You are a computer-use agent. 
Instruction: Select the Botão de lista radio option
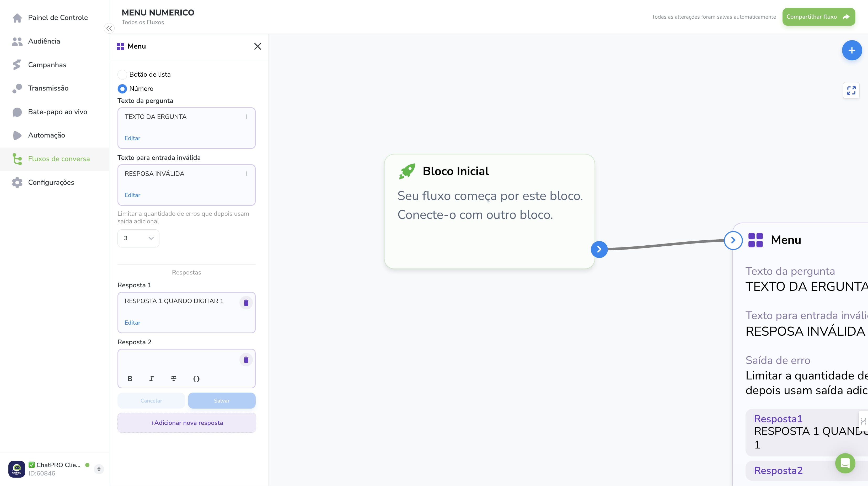tap(122, 75)
